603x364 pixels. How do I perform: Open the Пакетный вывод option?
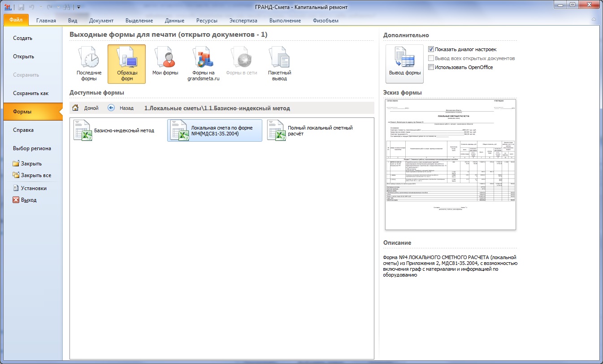[279, 64]
